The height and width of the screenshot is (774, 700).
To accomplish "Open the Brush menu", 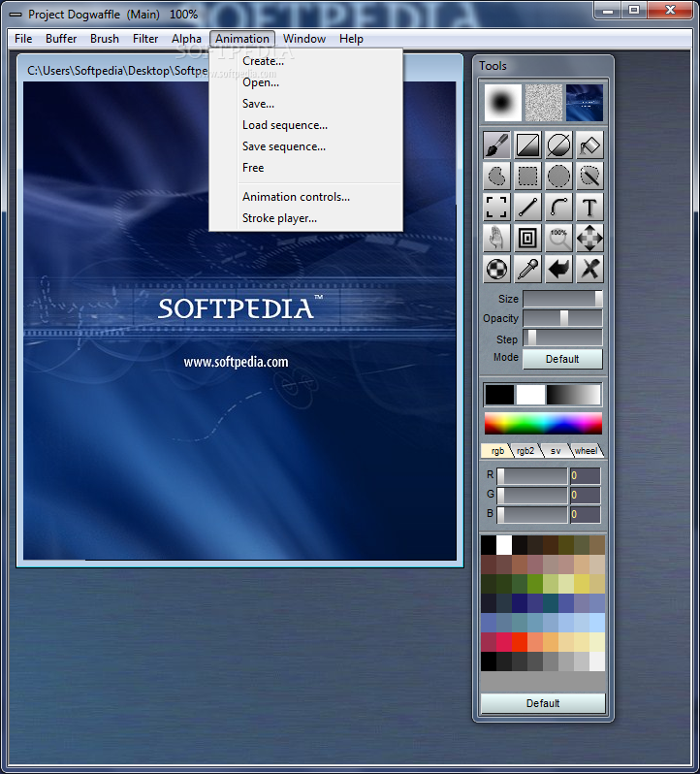I will coord(105,39).
